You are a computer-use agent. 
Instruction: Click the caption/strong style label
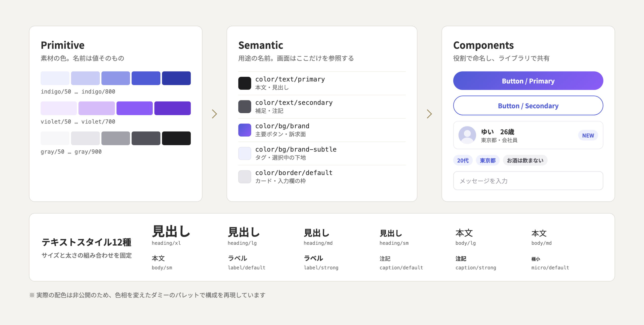click(x=476, y=268)
